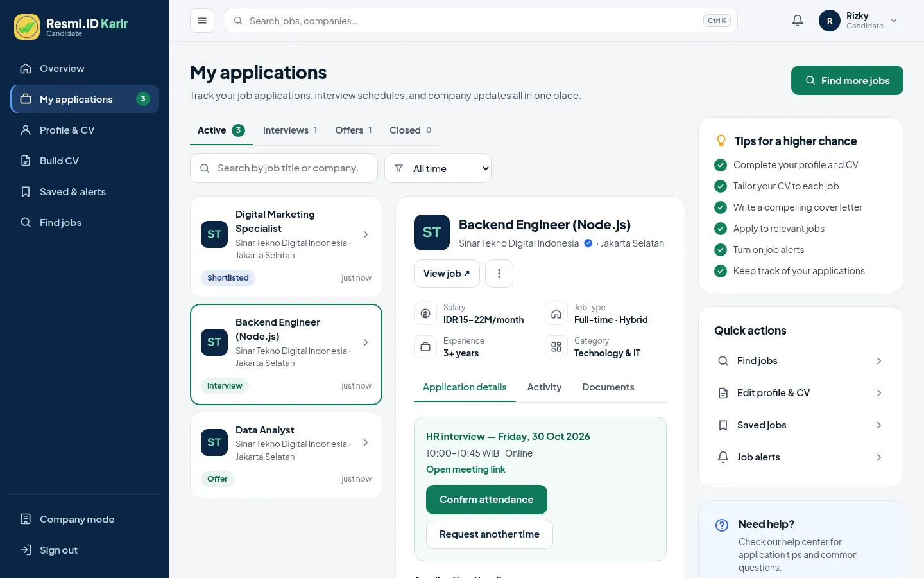Click the Rizky avatar circle
Image resolution: width=924 pixels, height=578 pixels.
click(x=830, y=21)
